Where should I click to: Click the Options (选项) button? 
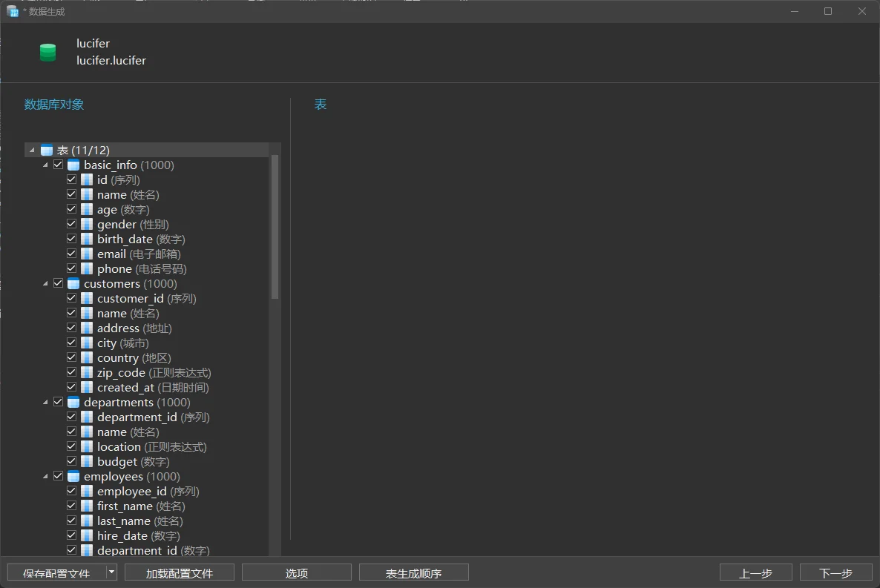click(x=296, y=572)
